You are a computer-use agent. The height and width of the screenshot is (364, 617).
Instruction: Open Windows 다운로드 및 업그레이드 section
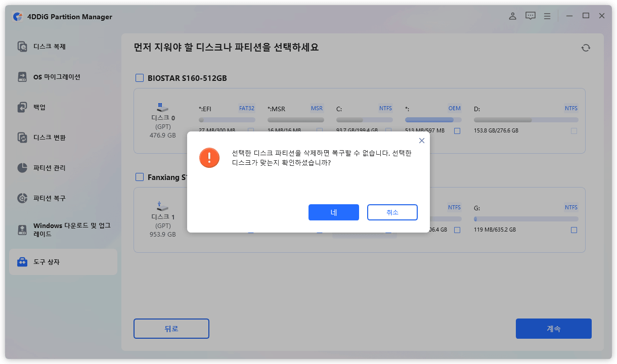(63, 230)
